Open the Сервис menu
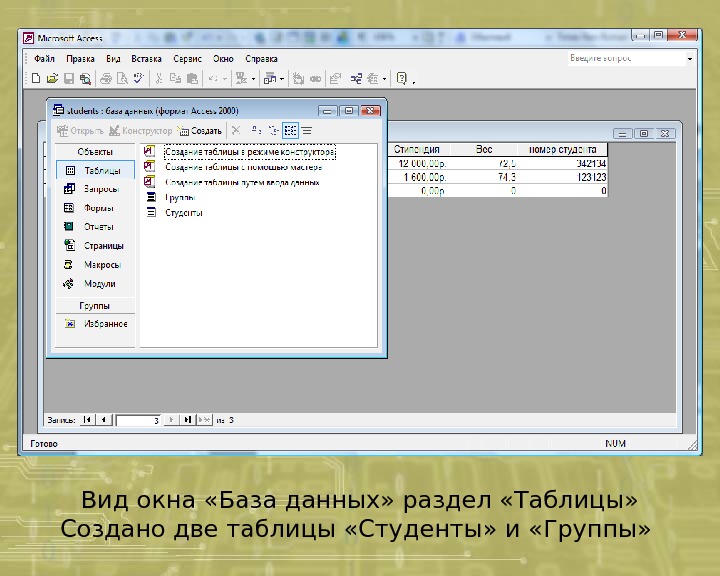The image size is (720, 576). coord(187,59)
